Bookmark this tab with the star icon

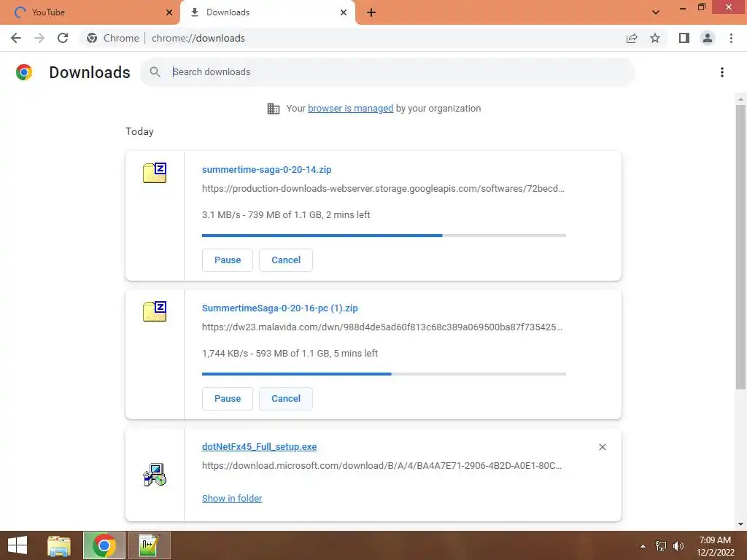point(655,38)
